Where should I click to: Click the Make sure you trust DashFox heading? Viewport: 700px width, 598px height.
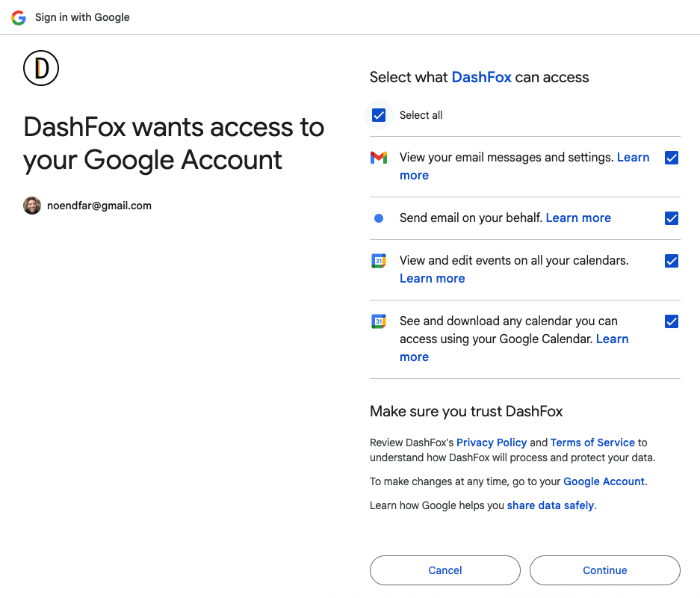[466, 411]
